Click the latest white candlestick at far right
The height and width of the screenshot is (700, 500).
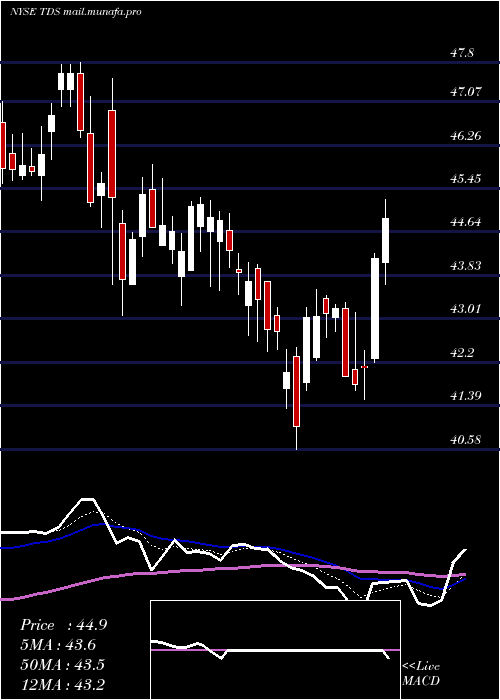(x=385, y=241)
